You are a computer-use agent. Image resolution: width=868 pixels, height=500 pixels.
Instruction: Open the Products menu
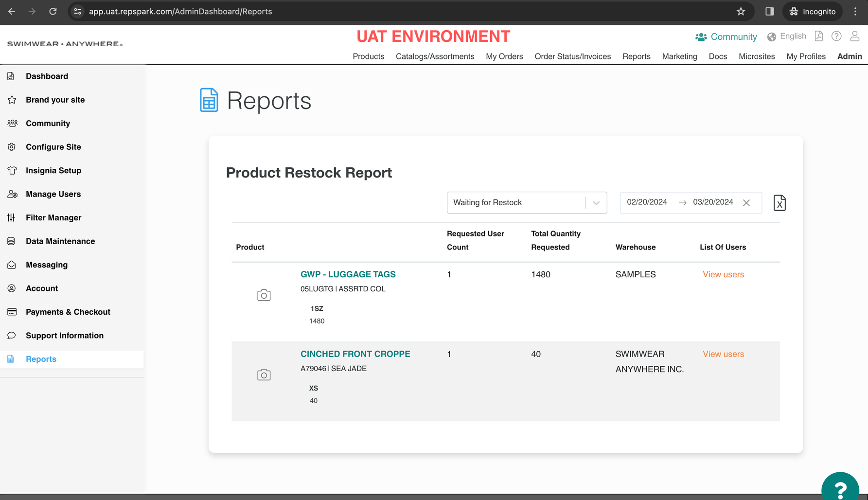coord(368,56)
